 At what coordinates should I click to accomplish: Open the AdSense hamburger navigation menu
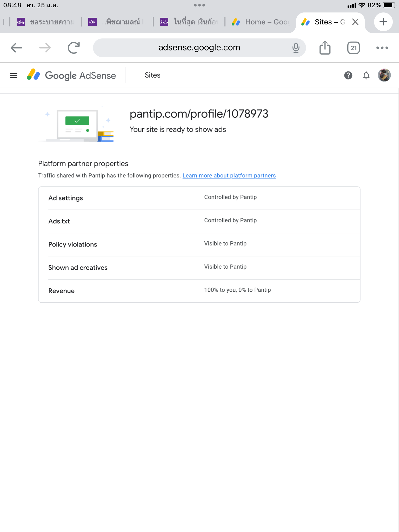tap(14, 75)
